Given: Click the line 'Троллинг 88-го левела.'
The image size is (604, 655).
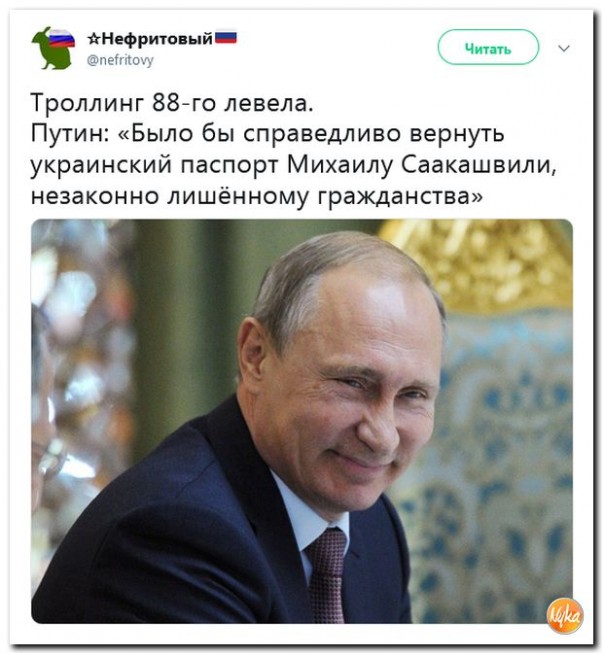Looking at the screenshot, I should [x=172, y=103].
